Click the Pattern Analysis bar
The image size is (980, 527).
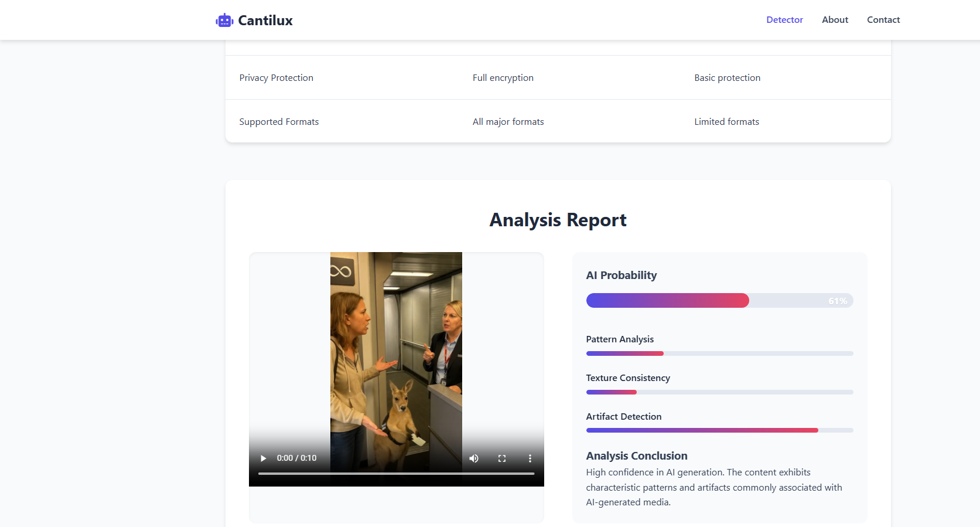click(719, 353)
